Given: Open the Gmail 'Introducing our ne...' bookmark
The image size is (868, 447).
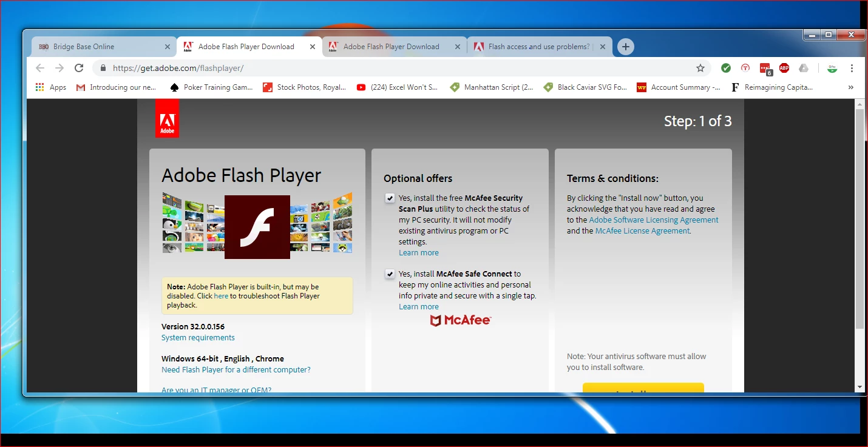Looking at the screenshot, I should pos(116,87).
